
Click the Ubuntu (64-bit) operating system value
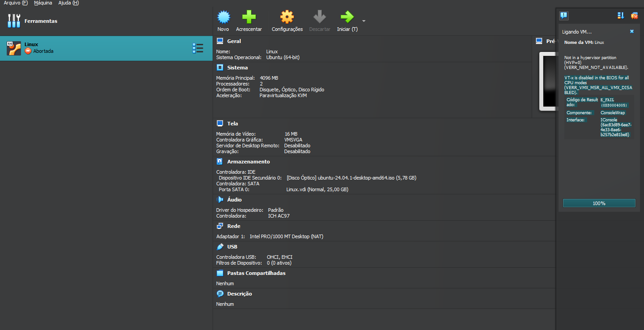(x=283, y=57)
